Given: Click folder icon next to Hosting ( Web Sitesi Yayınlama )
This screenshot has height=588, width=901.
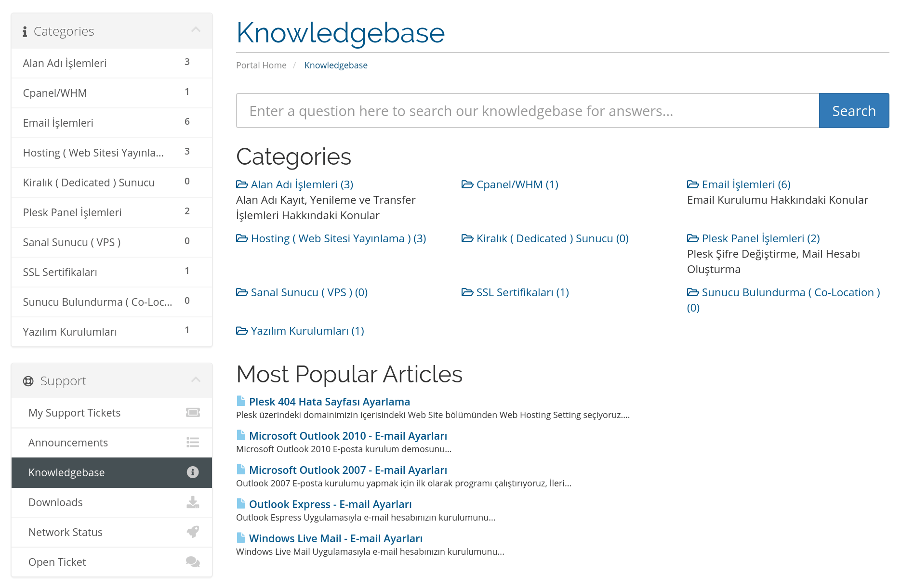Looking at the screenshot, I should 242,238.
